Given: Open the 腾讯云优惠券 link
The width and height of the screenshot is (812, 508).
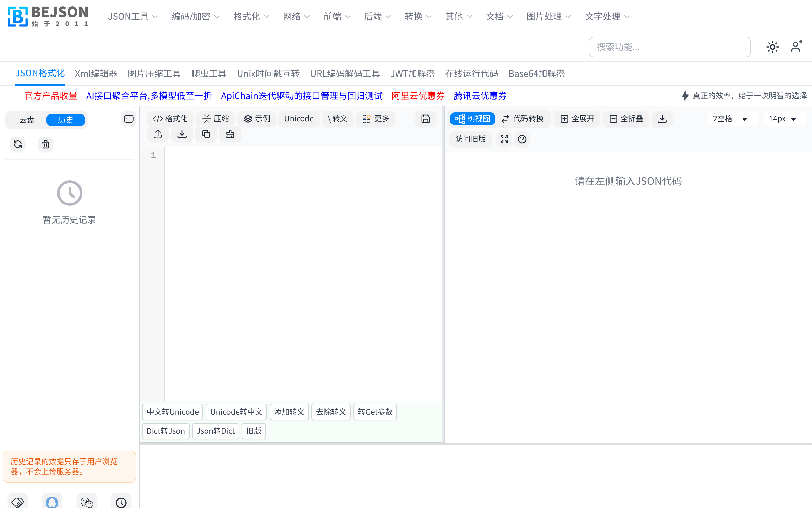Looking at the screenshot, I should pos(480,96).
